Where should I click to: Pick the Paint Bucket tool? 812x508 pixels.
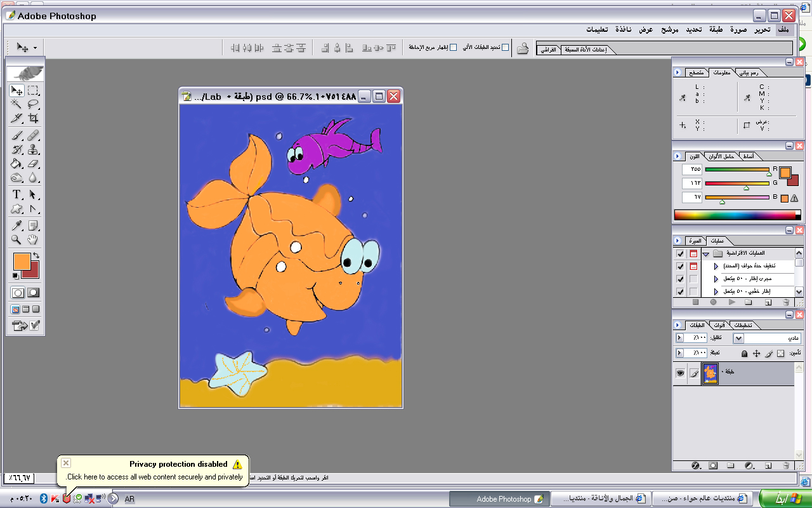pos(17,164)
